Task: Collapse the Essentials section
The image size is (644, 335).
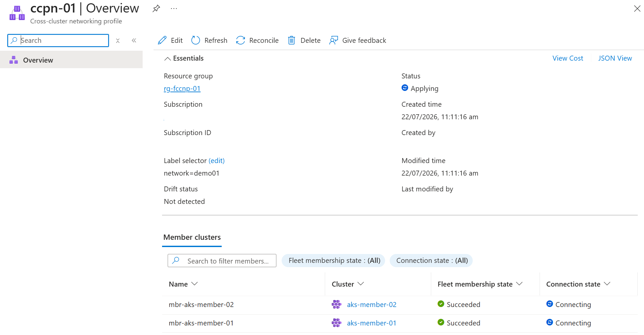Action: pyautogui.click(x=168, y=59)
